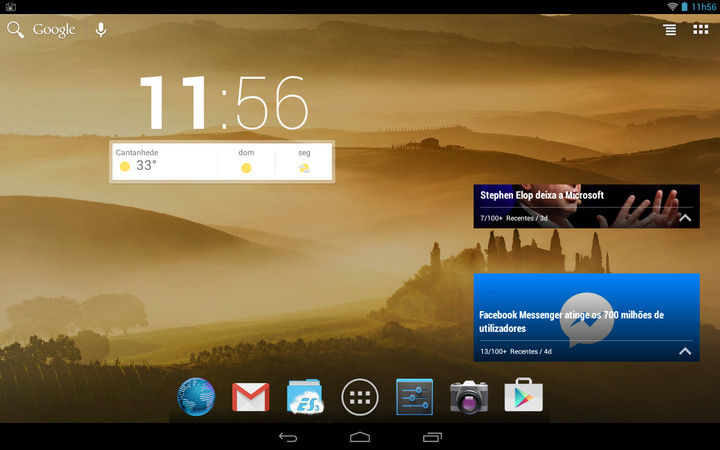
Task: Launch Gmail from the dock
Action: click(x=251, y=397)
